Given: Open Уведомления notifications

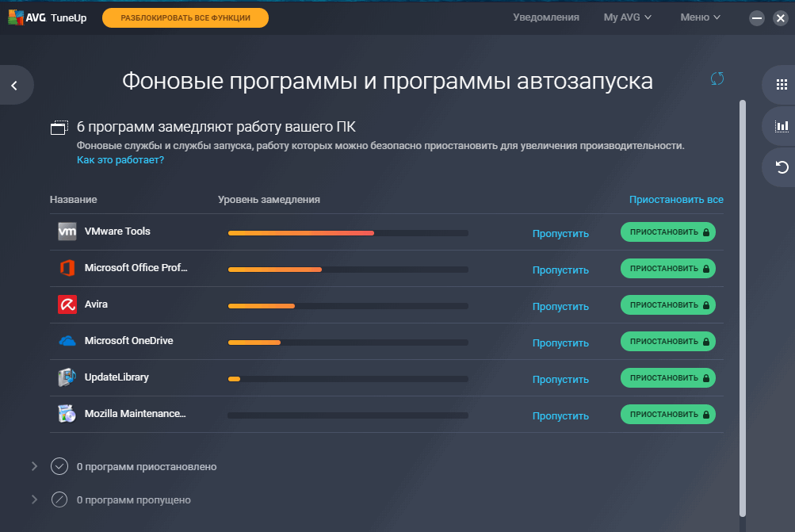Looking at the screenshot, I should (x=546, y=17).
